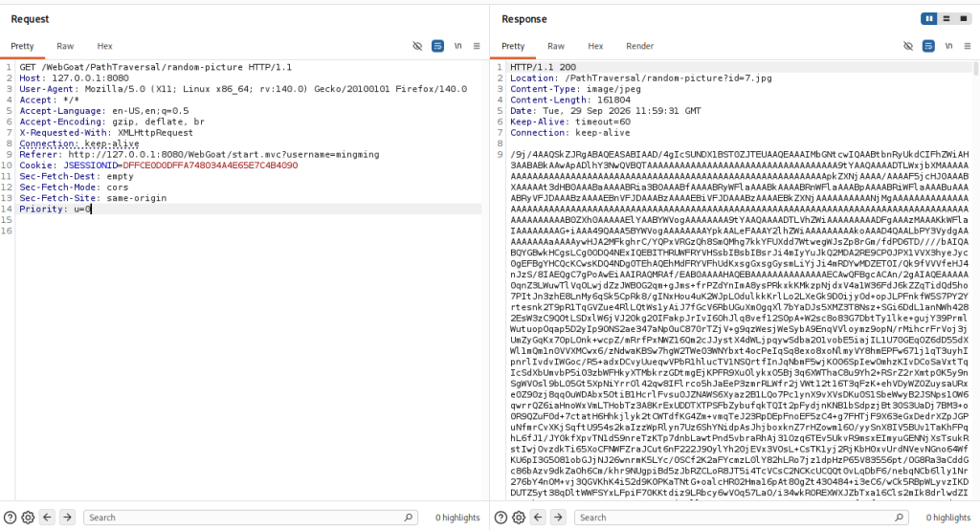The image size is (980, 530).
Task: Click the Response panel title
Action: coord(523,19)
